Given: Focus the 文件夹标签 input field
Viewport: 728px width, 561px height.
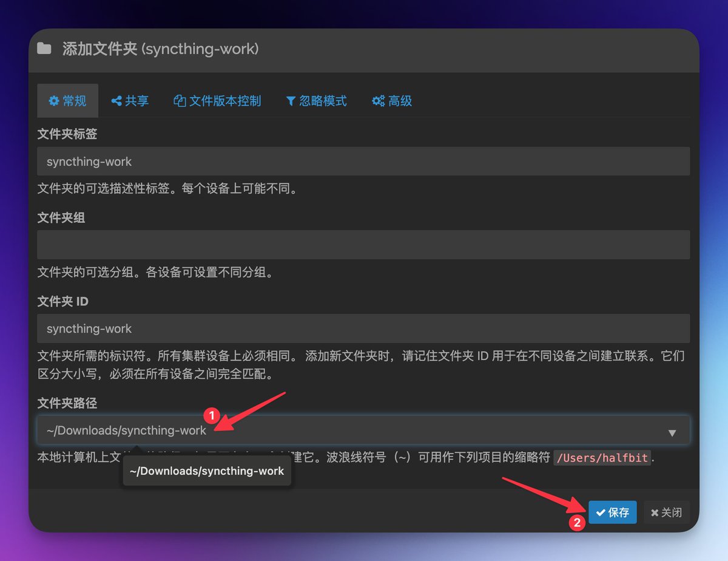Looking at the screenshot, I should [363, 161].
